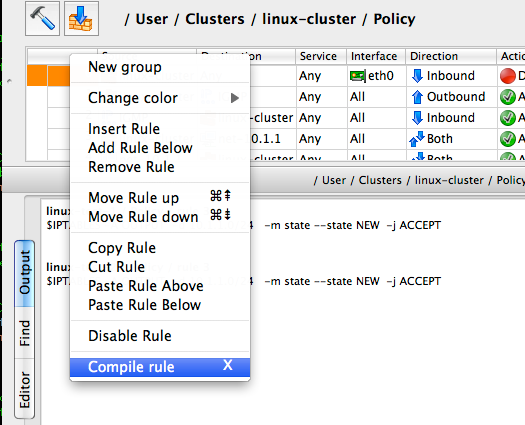Image resolution: width=525 pixels, height=425 pixels.
Task: Click first '-m state --state NEW -j ACCEPT' output line
Action: [x=353, y=225]
